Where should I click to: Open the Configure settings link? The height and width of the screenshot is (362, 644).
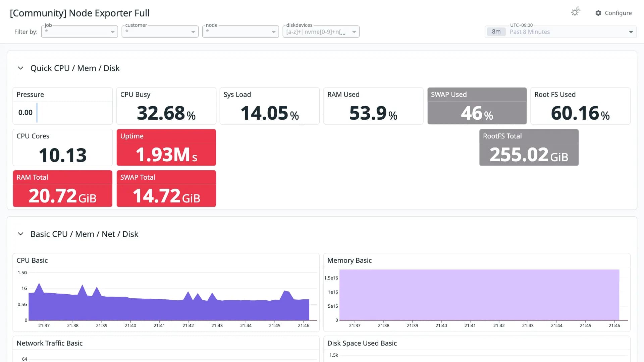[x=613, y=13]
